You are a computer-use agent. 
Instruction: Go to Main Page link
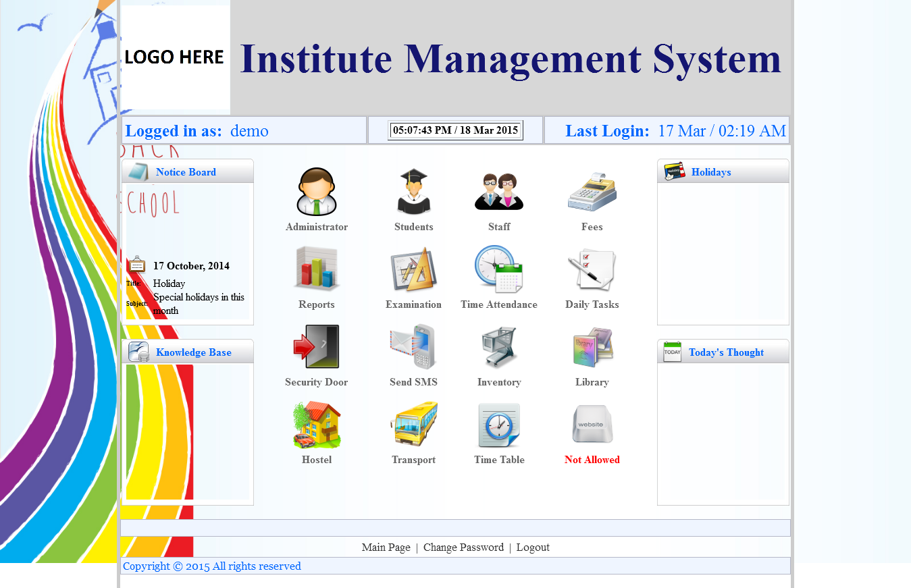pos(386,547)
